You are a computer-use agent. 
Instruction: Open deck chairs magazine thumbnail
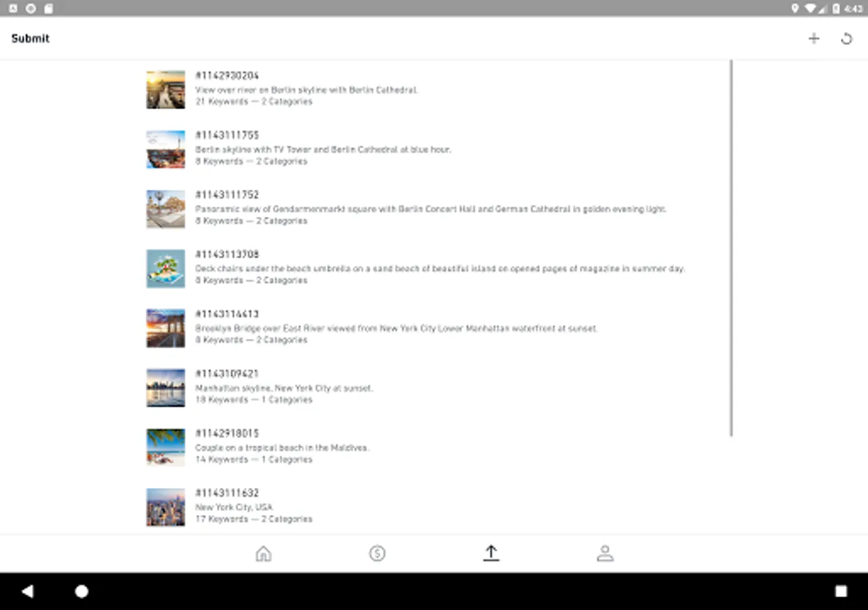coord(165,268)
